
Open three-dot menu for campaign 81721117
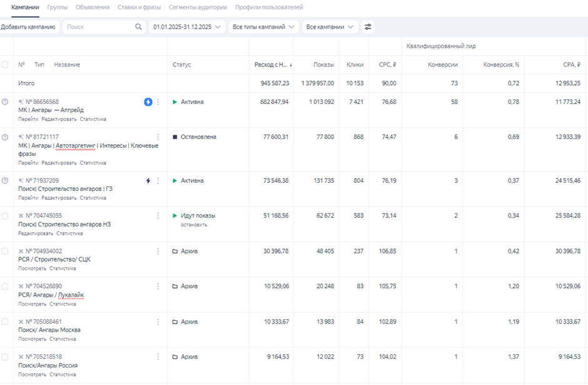point(158,137)
